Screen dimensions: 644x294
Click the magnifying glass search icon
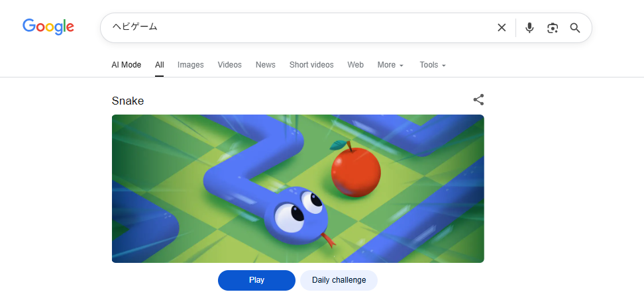coord(575,28)
